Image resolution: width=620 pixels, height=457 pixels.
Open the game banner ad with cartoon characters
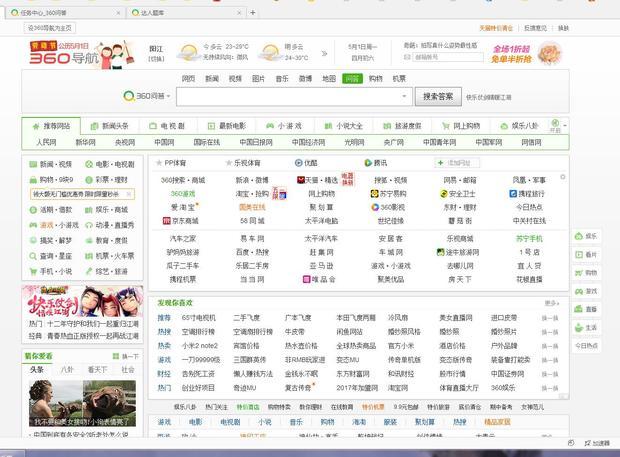point(83,301)
